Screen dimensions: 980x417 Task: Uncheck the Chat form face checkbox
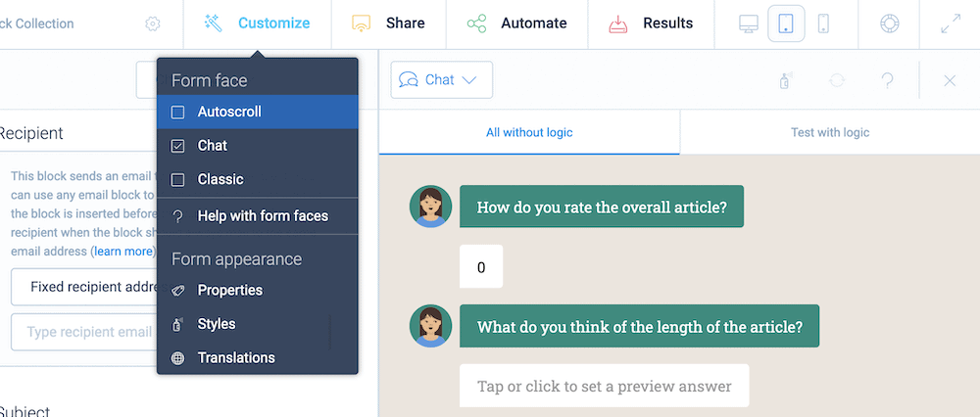coord(178,146)
